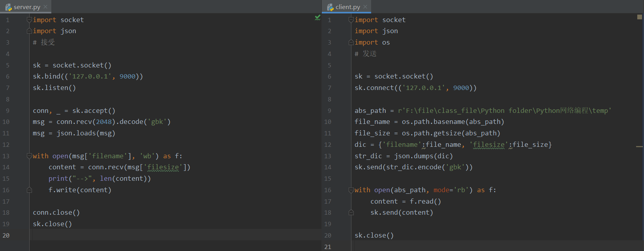Click gutter line number 21 in client.py
The image size is (644, 251).
[x=328, y=247]
